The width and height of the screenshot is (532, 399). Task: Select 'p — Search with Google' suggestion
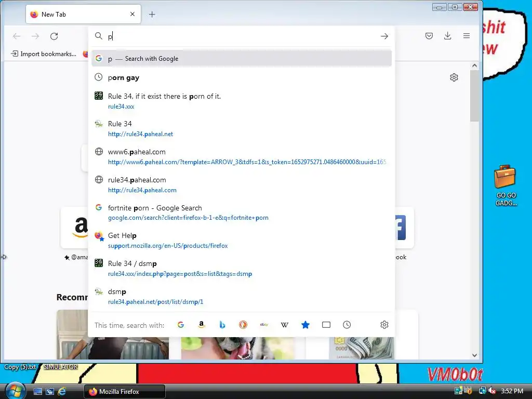[x=242, y=58]
